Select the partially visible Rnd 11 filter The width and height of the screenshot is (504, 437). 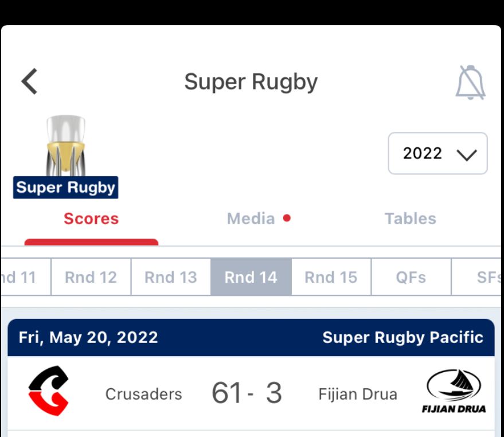(25, 277)
